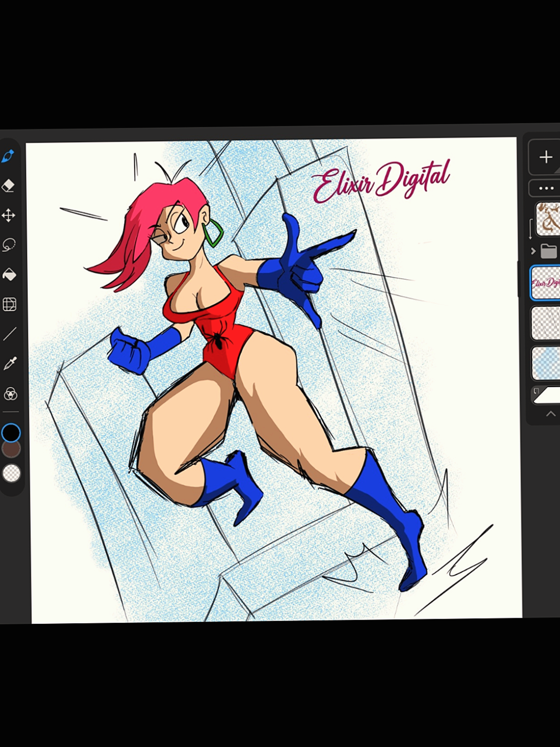Select the brown secondary color swatch
This screenshot has height=747, width=560.
click(11, 449)
